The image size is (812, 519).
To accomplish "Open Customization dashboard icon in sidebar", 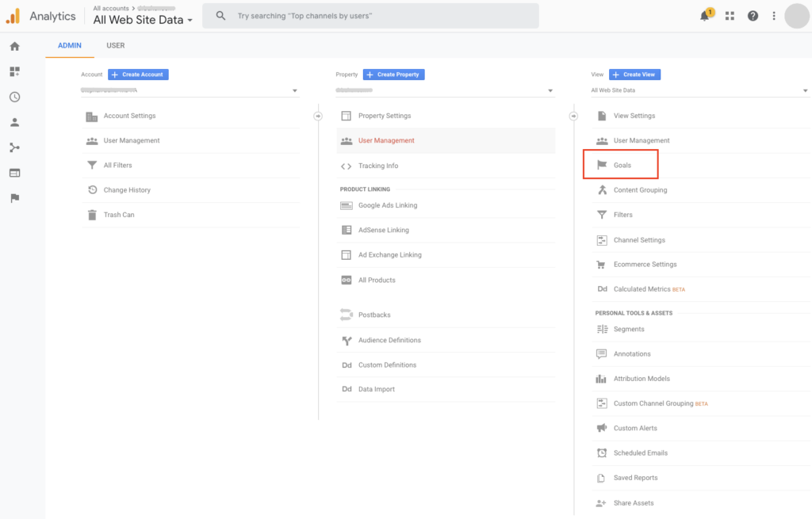I will pyautogui.click(x=14, y=71).
